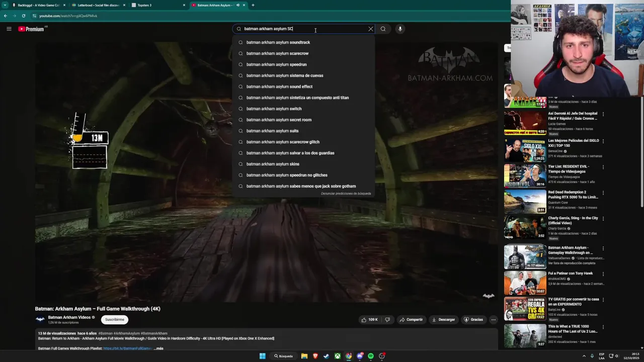Viewport: 644px width, 362px height.
Task: Click the Compartir share button
Action: [x=411, y=319]
